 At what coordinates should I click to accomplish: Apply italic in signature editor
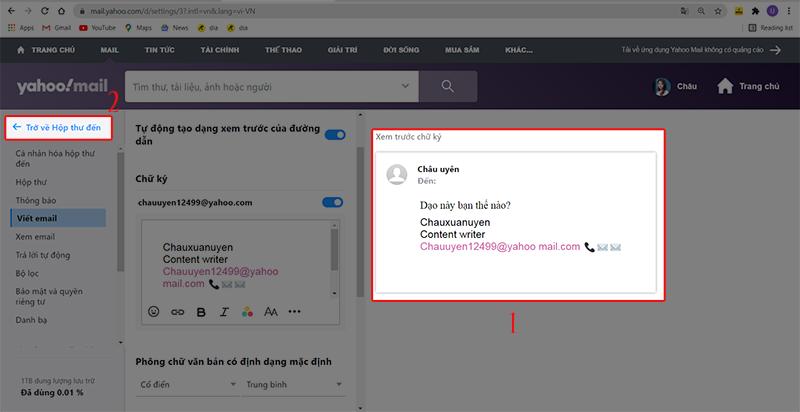tap(224, 312)
